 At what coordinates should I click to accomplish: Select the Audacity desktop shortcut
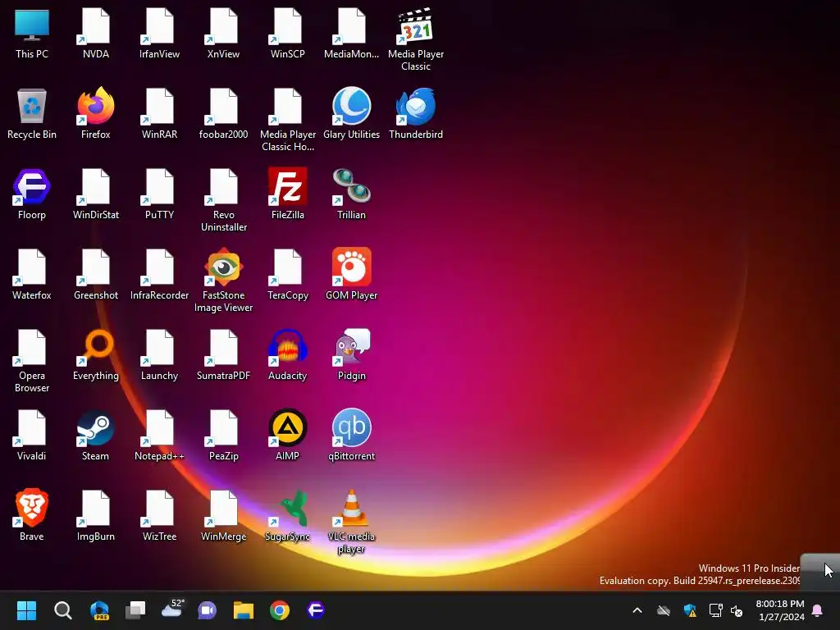(288, 355)
